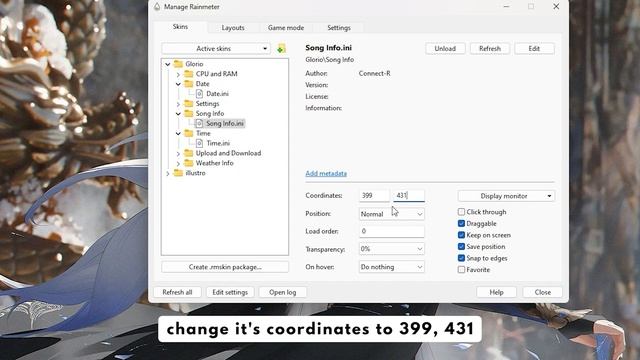Click the Date.ini file icon
The image size is (640, 360).
pos(199,93)
